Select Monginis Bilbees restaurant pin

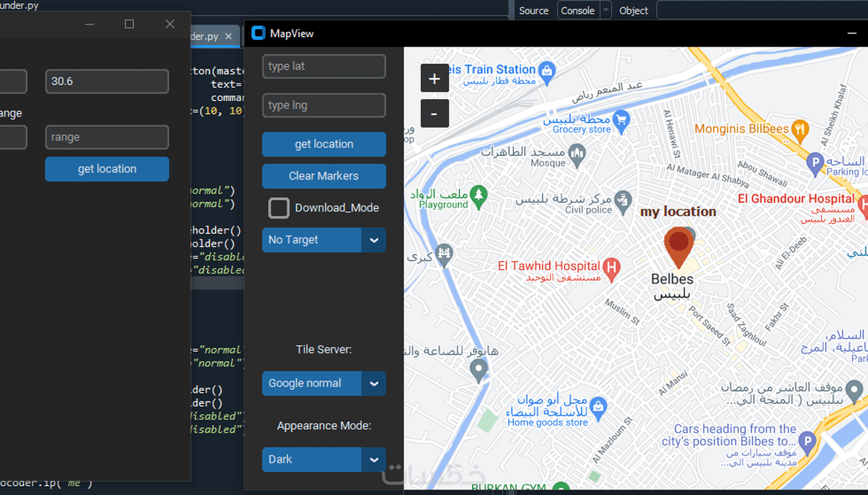coord(800,131)
